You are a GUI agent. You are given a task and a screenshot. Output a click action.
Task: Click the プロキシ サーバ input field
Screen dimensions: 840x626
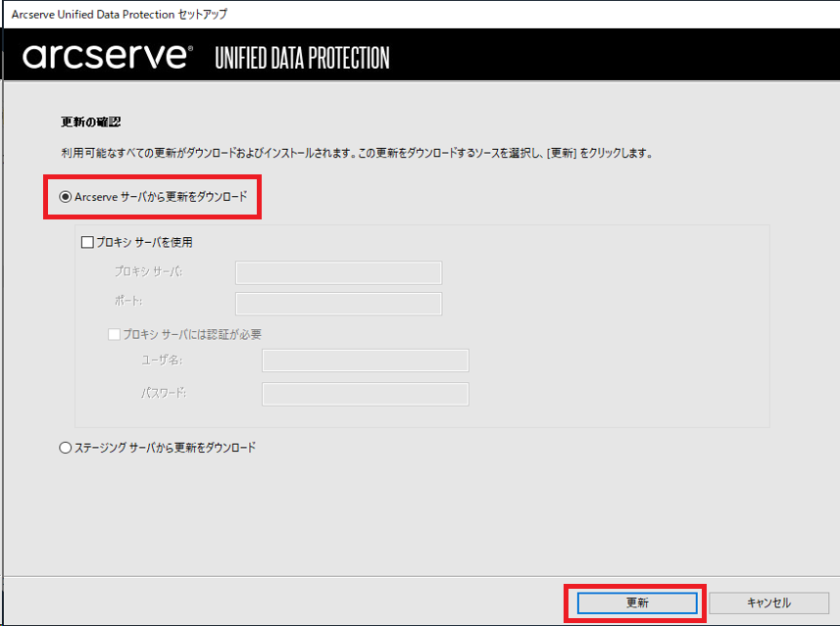(x=338, y=273)
